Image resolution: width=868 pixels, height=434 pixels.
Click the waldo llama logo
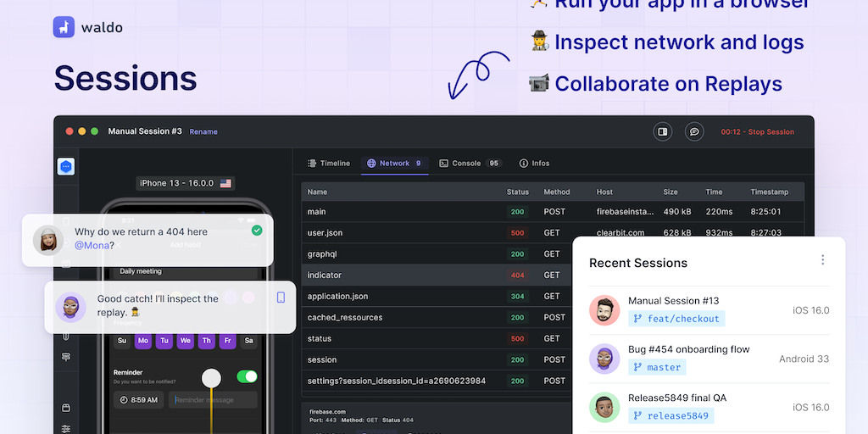coord(64,27)
